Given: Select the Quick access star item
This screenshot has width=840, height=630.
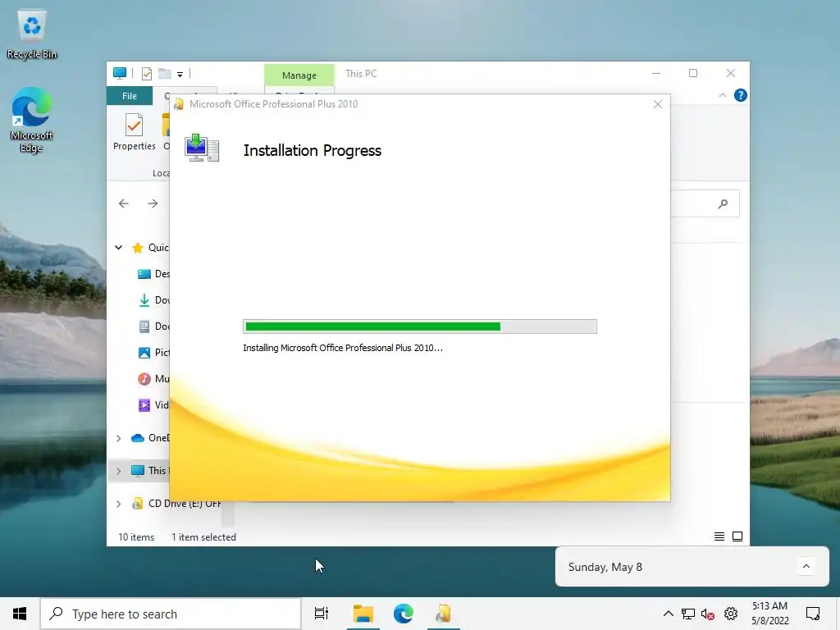Looking at the screenshot, I should tap(150, 248).
